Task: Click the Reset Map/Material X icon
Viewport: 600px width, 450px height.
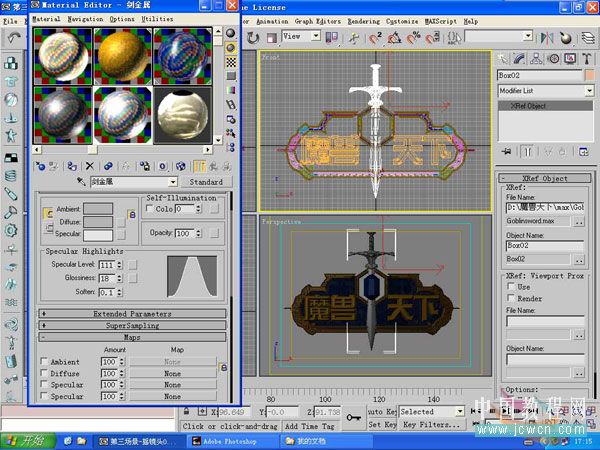Action: tap(90, 166)
